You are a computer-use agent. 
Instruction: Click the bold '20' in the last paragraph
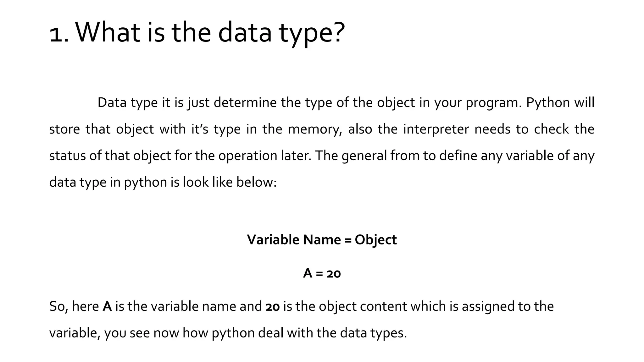click(273, 307)
